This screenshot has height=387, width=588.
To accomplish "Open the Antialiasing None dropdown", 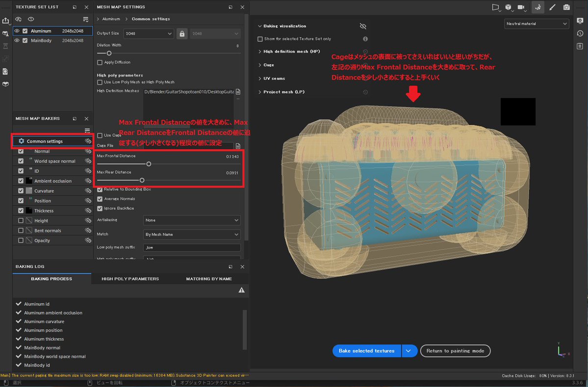I will [192, 220].
